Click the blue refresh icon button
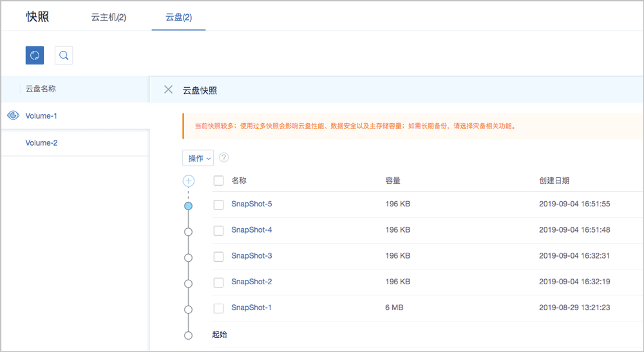 coord(35,55)
